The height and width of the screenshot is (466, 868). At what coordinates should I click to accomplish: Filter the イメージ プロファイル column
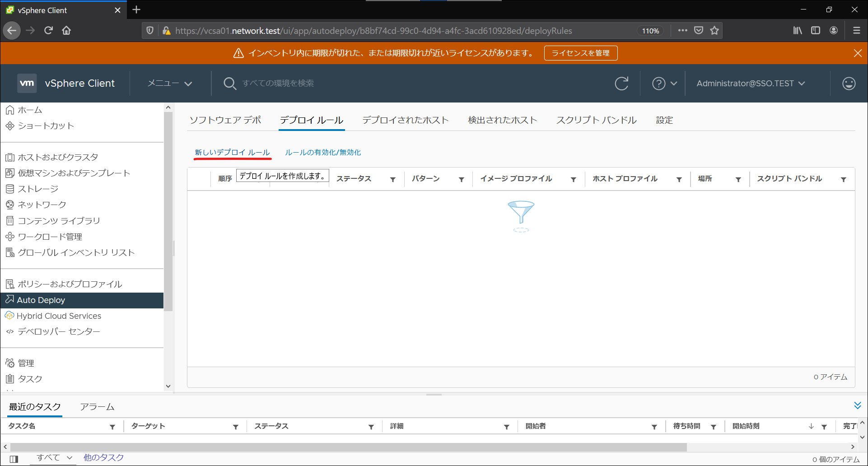tap(573, 179)
